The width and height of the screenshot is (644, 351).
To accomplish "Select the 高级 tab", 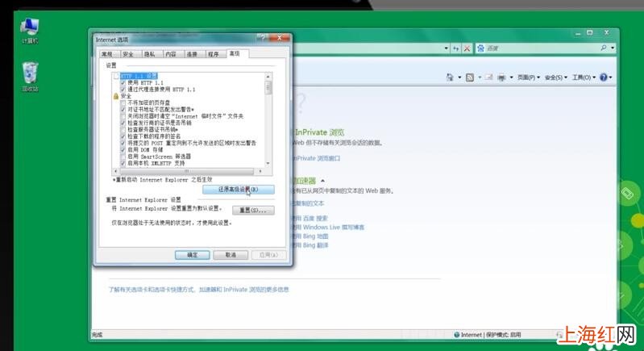I will (237, 53).
